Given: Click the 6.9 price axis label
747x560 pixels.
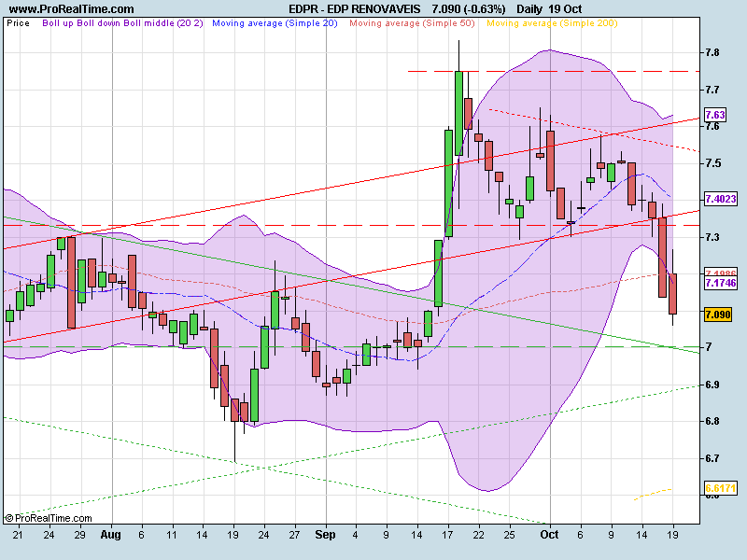Looking at the screenshot, I should pos(712,385).
